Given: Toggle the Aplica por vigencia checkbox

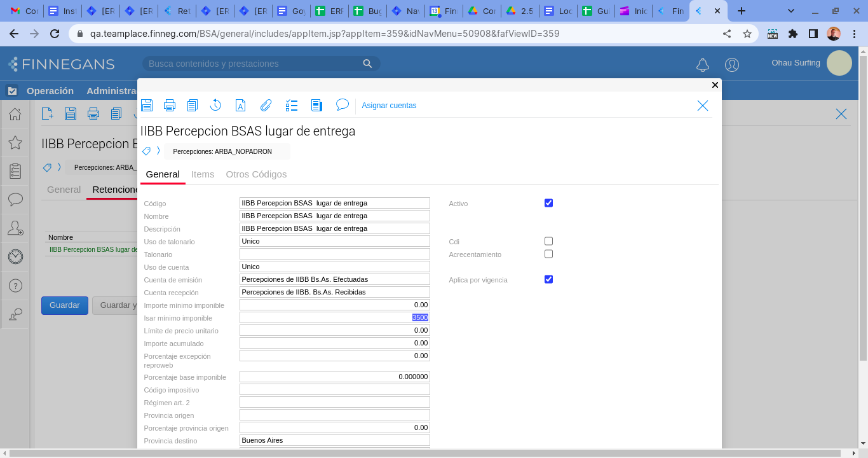Looking at the screenshot, I should pyautogui.click(x=548, y=279).
